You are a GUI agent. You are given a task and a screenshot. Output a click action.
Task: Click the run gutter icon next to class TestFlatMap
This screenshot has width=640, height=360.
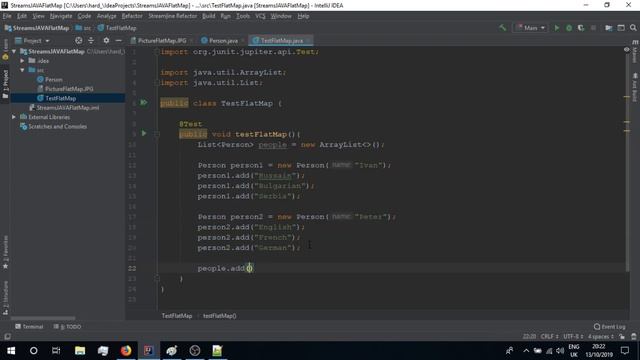pyautogui.click(x=144, y=102)
